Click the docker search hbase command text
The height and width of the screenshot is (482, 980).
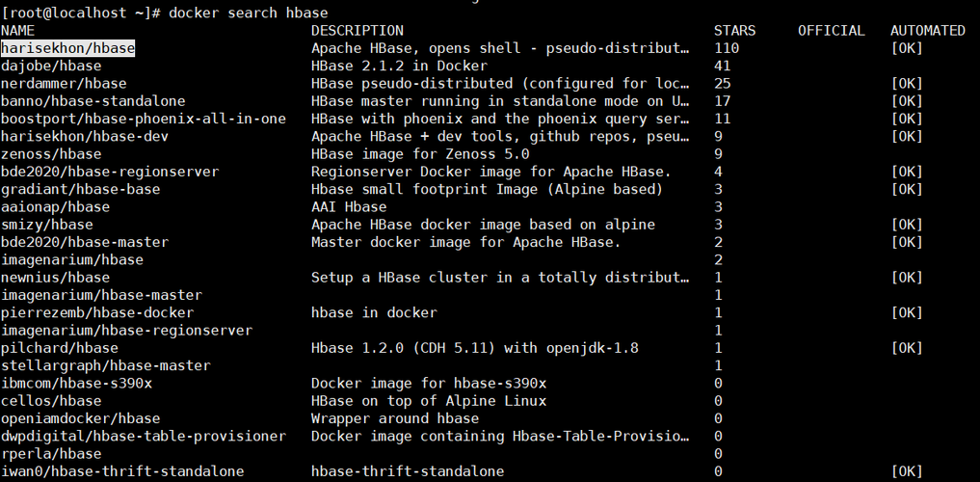248,13
